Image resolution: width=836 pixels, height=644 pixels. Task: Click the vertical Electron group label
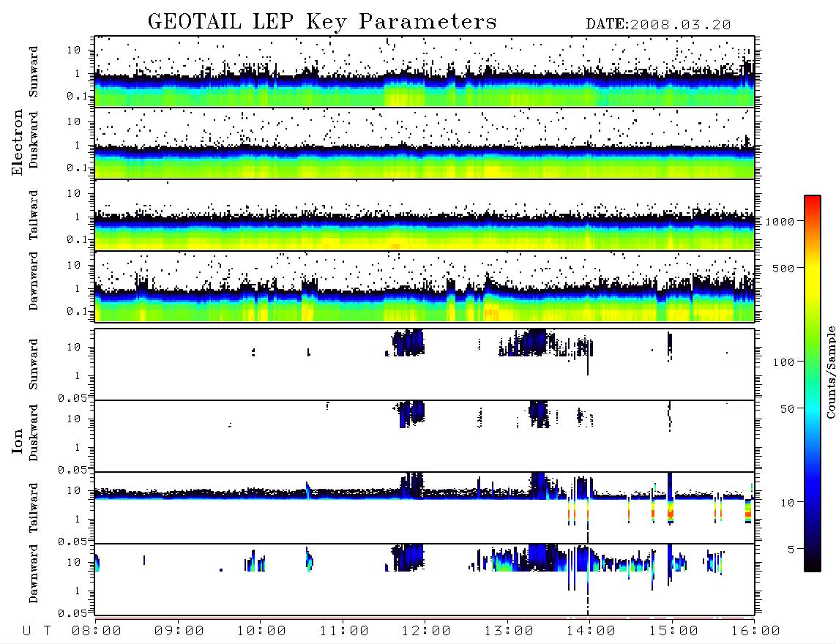pos(17,143)
